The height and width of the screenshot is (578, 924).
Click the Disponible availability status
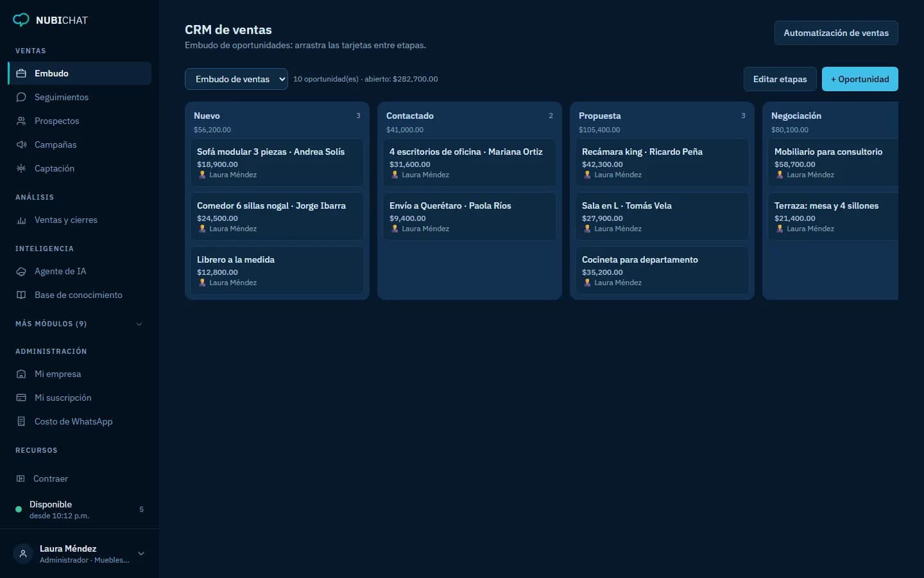tap(80, 509)
